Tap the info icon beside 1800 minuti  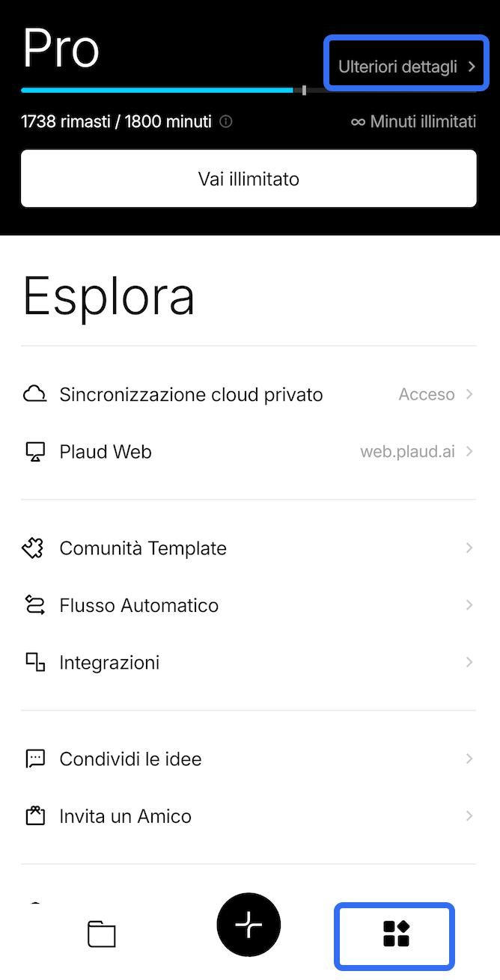tap(226, 121)
